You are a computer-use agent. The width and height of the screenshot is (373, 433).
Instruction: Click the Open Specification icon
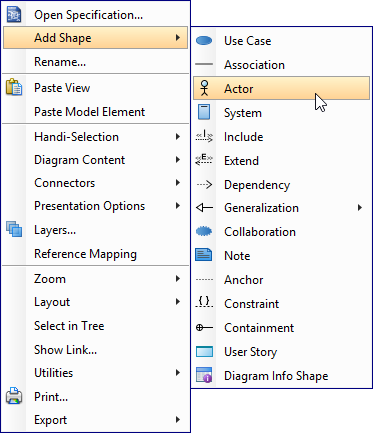[x=14, y=15]
